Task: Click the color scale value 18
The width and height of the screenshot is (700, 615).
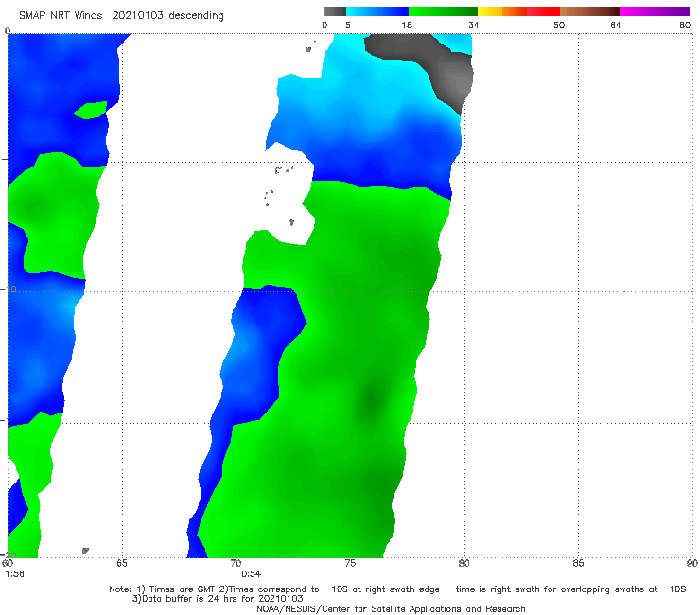Action: tap(407, 26)
